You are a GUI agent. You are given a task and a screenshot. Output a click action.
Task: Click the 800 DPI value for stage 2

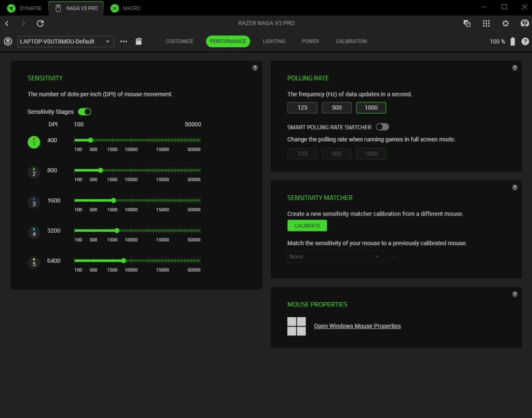52,170
